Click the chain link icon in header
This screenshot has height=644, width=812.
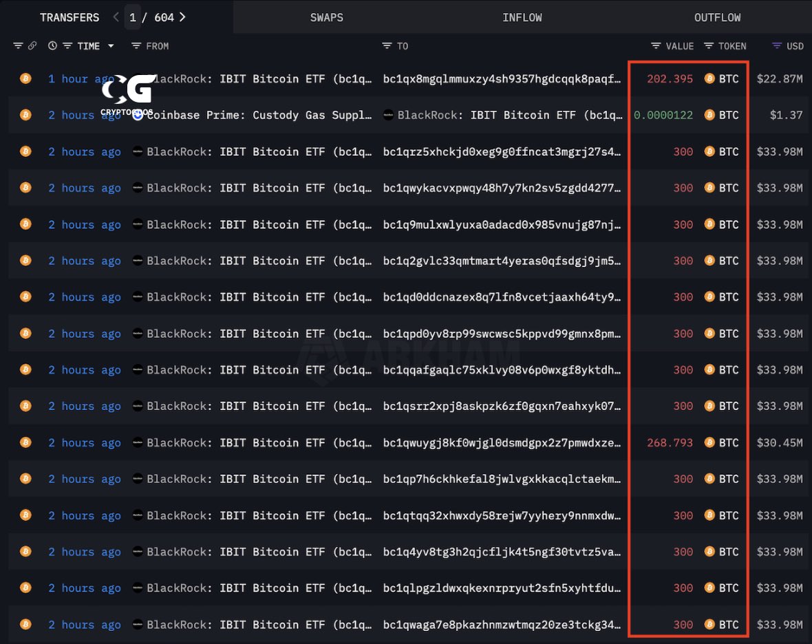click(32, 45)
